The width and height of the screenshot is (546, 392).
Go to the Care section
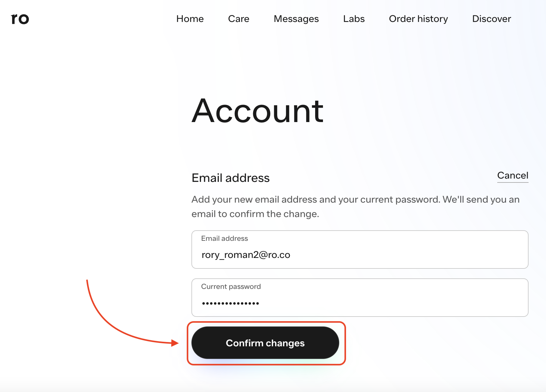[x=239, y=19]
